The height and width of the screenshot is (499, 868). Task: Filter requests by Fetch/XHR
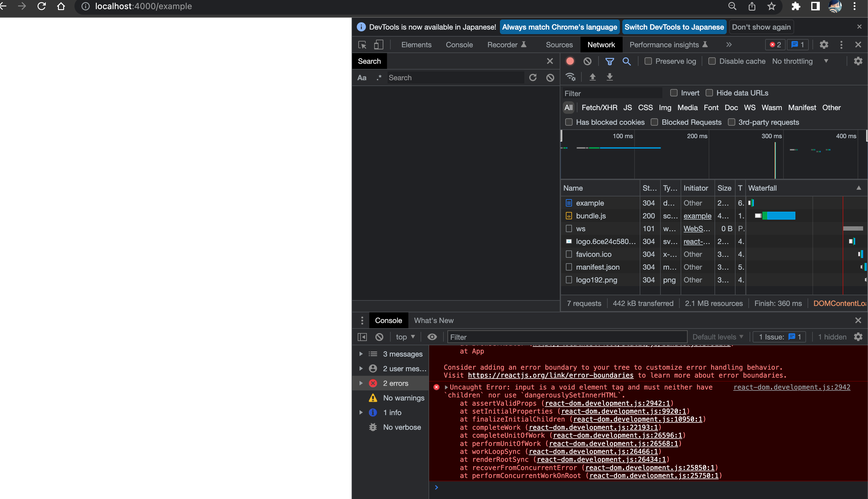(599, 108)
